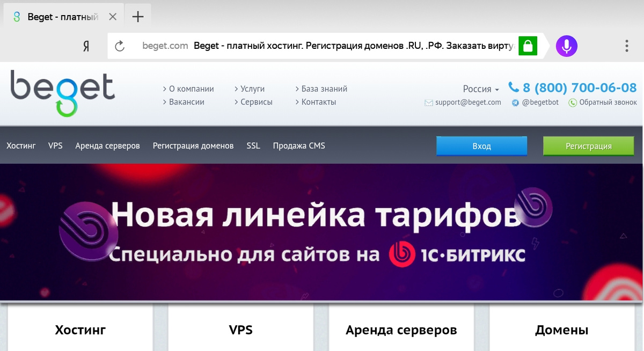
Task: Open SSL in the navigation bar
Action: pos(253,145)
